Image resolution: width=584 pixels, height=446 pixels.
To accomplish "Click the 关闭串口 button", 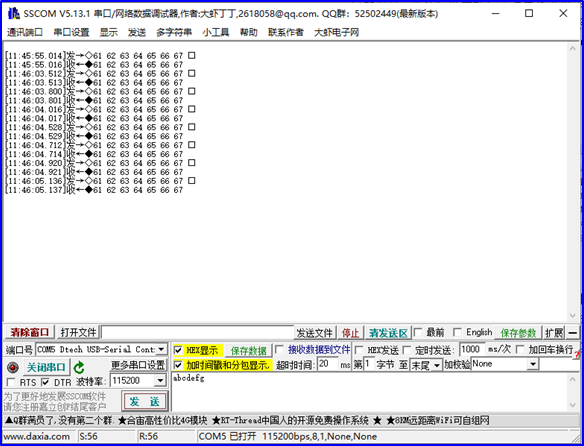I will (46, 368).
